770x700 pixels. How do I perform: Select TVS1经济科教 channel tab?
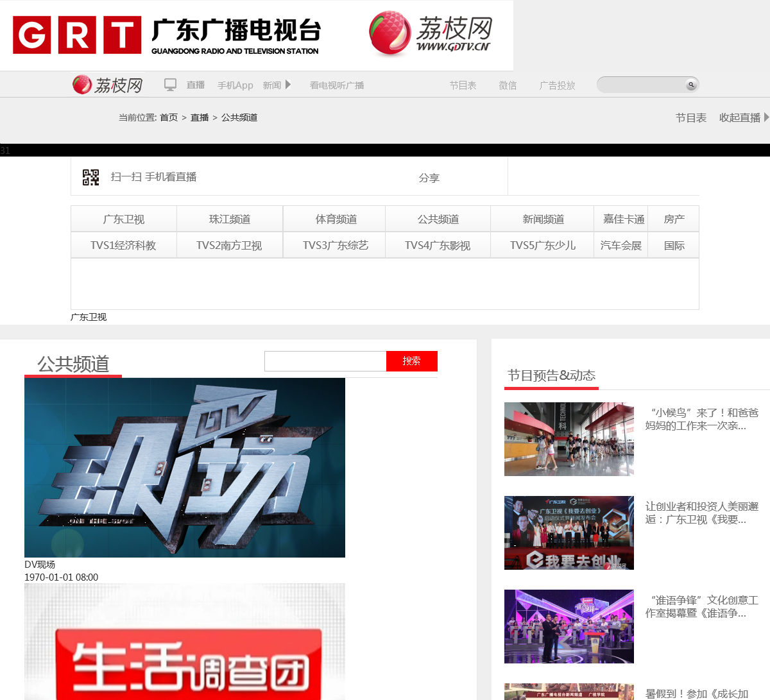coord(124,245)
